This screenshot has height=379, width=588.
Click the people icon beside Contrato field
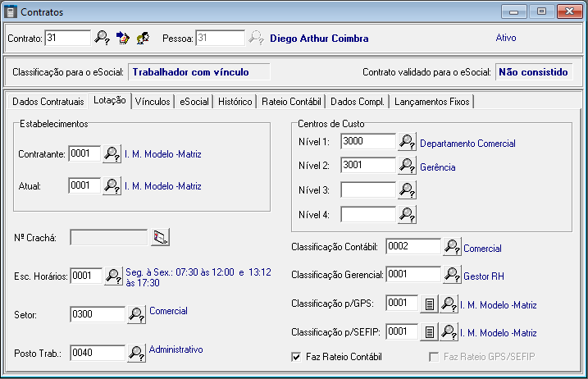(143, 38)
